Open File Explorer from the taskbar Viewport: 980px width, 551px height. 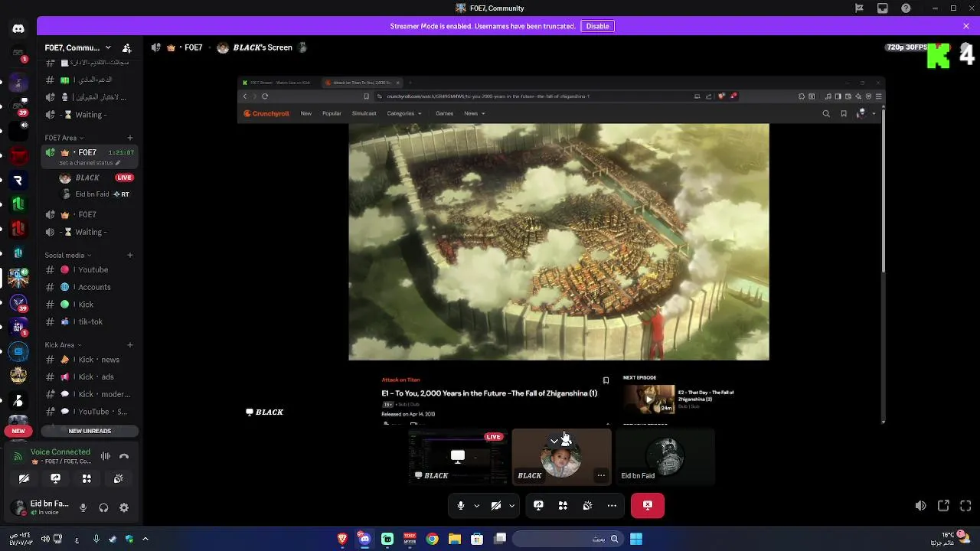(455, 539)
